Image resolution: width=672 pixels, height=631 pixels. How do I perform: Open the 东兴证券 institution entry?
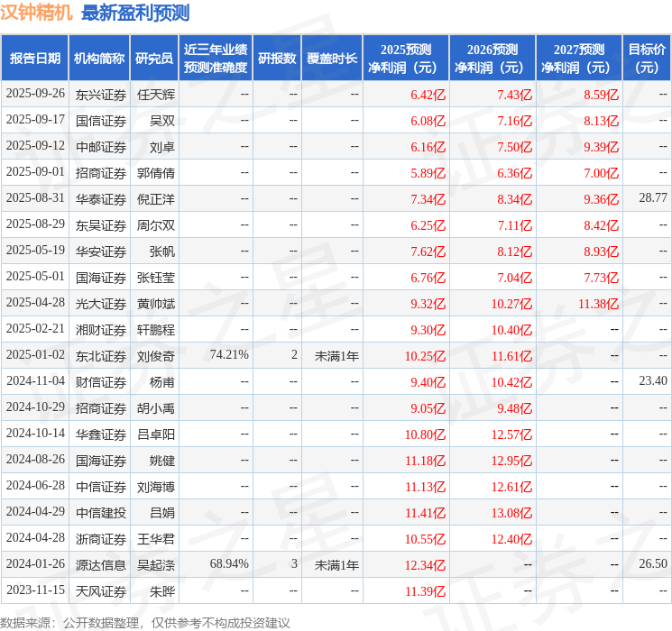point(101,95)
